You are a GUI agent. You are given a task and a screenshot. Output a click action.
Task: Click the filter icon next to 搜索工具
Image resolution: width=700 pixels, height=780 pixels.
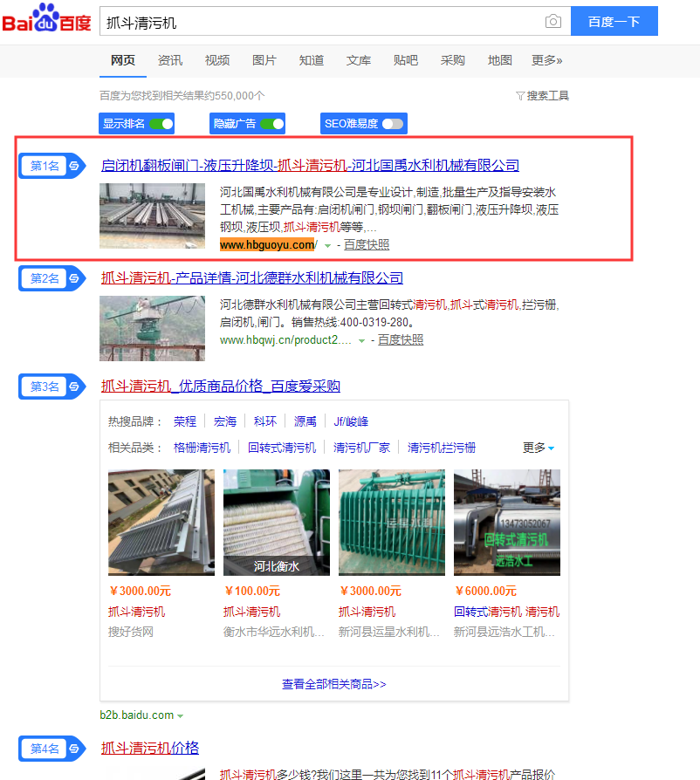click(520, 95)
